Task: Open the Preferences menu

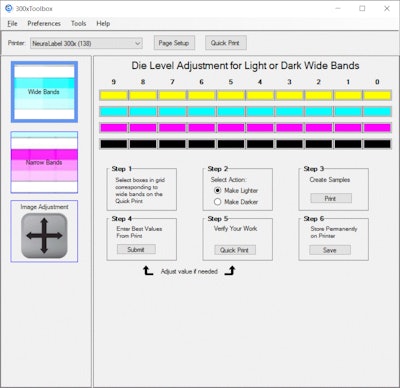Action: pos(44,24)
